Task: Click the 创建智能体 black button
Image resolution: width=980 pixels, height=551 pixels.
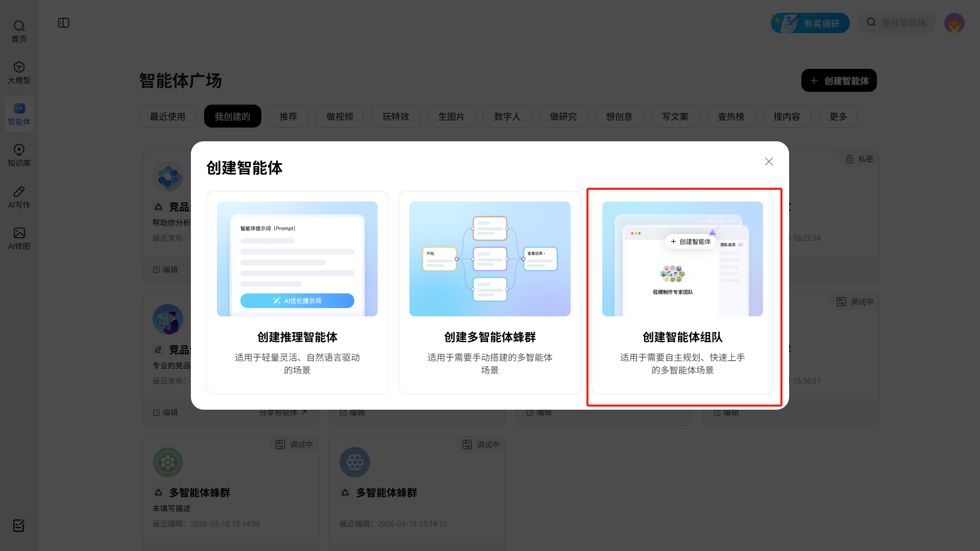Action: (839, 81)
